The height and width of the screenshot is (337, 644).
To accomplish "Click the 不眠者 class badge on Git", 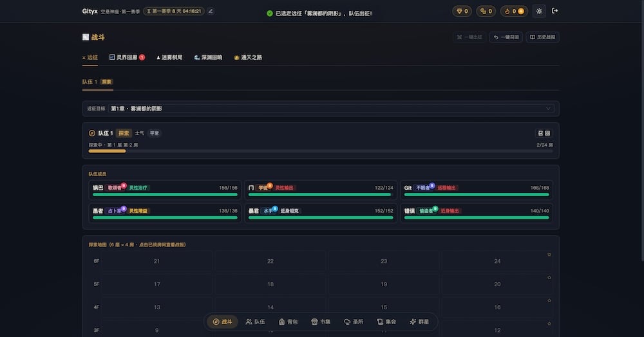I will coord(423,188).
